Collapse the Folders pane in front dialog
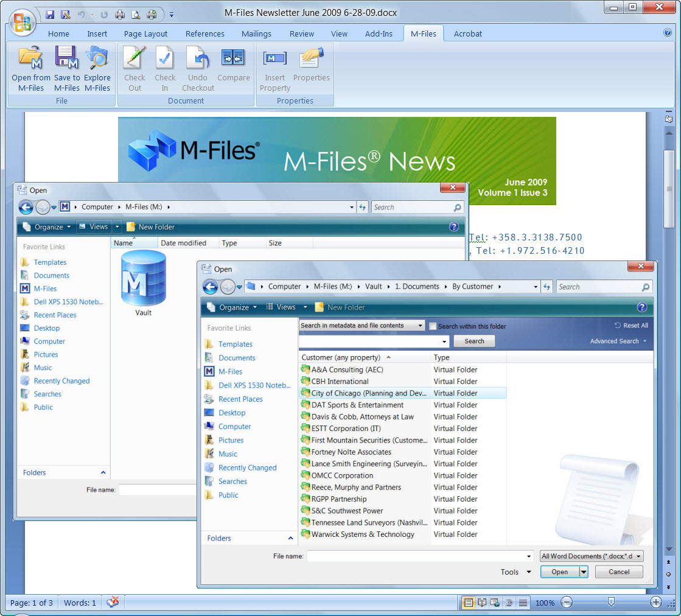Screen dimensions: 681x616 click(x=290, y=538)
